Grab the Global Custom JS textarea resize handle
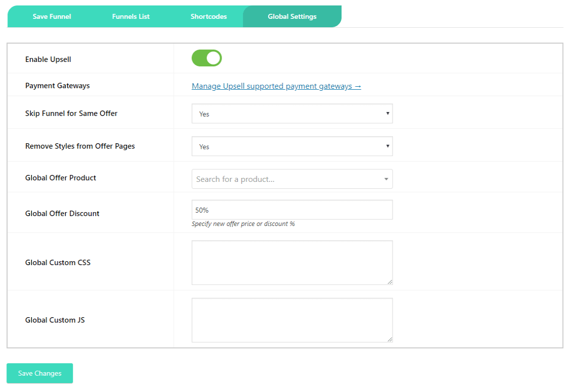This screenshot has width=572, height=392. [x=390, y=339]
